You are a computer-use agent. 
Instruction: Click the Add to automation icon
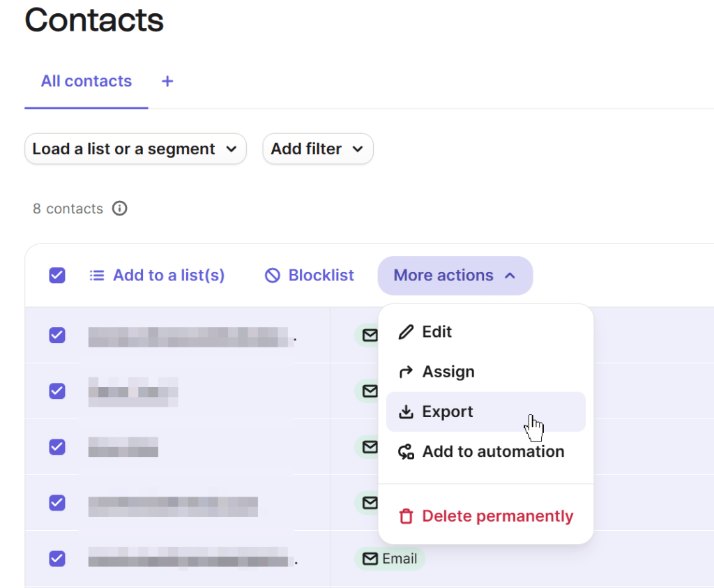[405, 451]
